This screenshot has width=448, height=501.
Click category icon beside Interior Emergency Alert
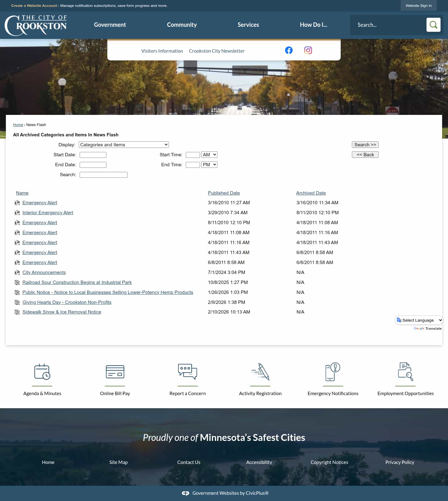17,213
